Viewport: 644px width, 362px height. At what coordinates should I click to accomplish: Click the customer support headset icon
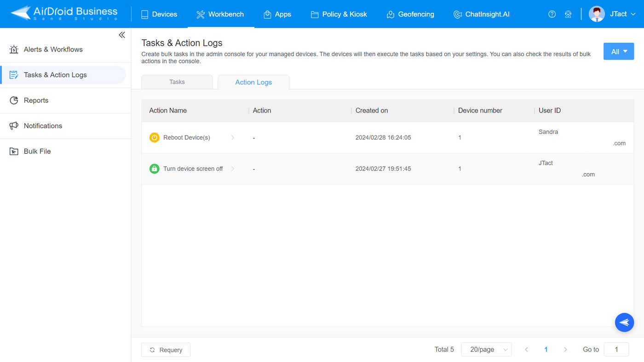pyautogui.click(x=568, y=14)
